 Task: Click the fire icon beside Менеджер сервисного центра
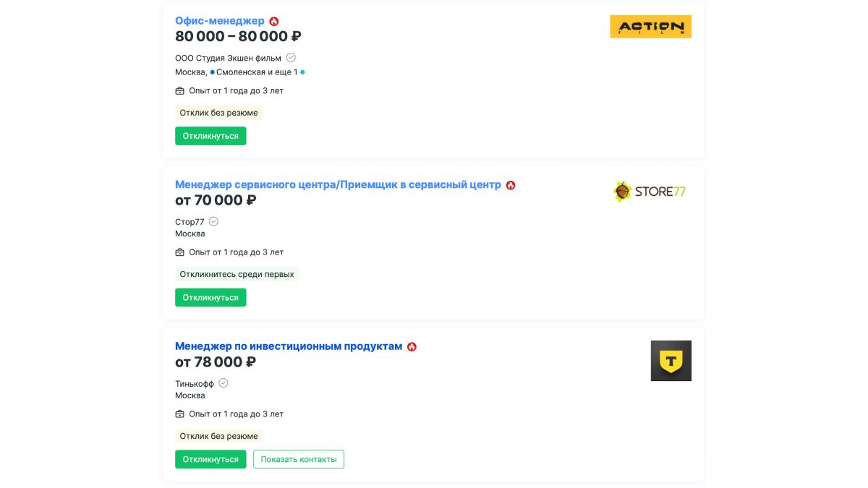(511, 185)
